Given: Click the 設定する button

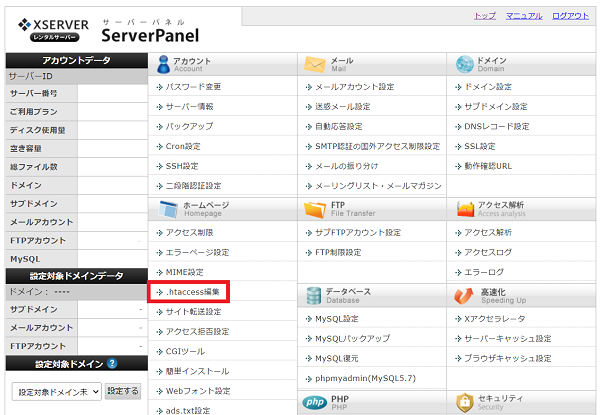Looking at the screenshot, I should click(x=123, y=391).
